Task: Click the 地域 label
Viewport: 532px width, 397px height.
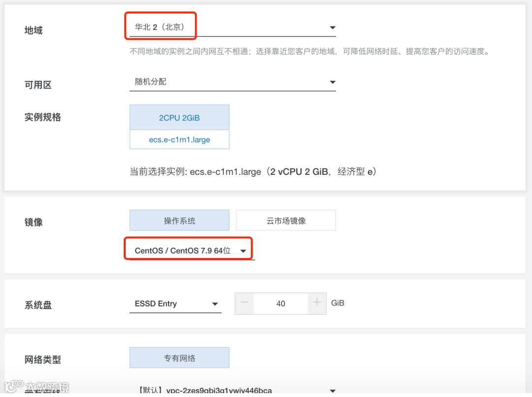Action: (x=33, y=31)
